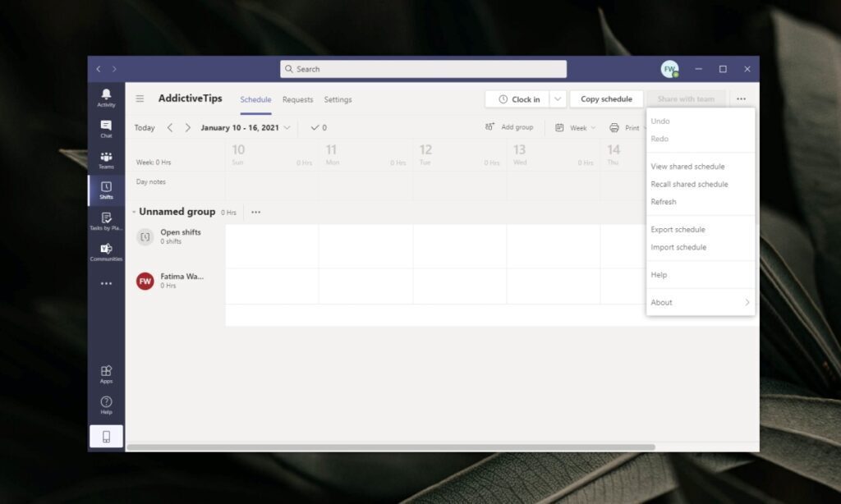Open the Help icon in the sidebar
The image size is (841, 504).
(x=105, y=403)
